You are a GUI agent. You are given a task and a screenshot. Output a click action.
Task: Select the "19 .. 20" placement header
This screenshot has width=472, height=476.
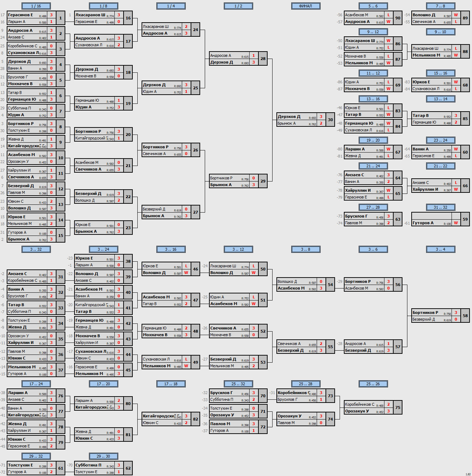[373, 140]
